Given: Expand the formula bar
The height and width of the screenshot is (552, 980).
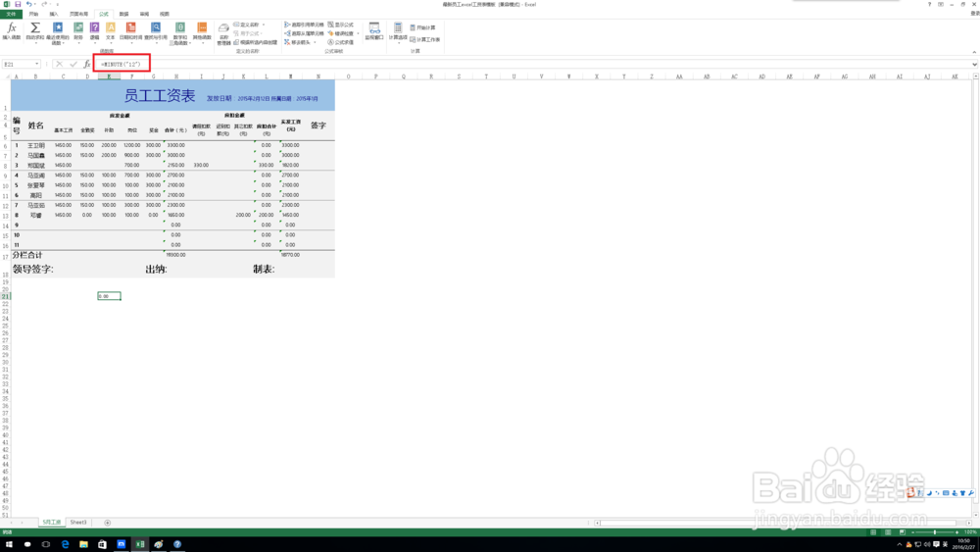Looking at the screenshot, I should click(974, 64).
